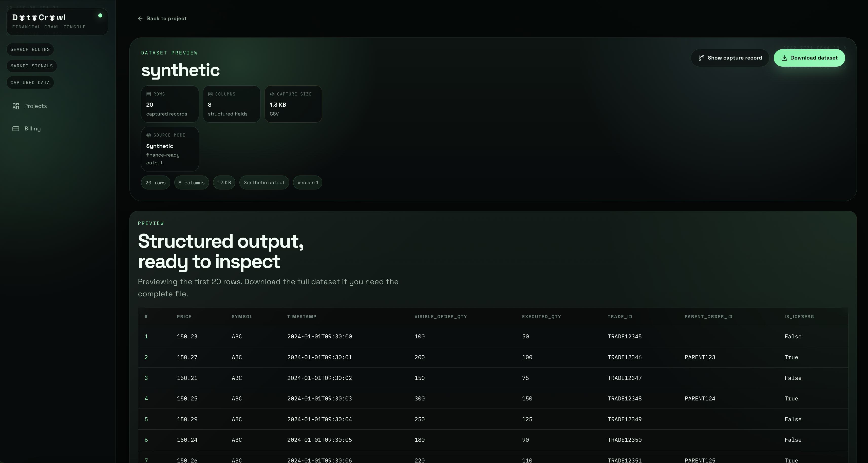
Task: Click the PRICE column header
Action: (184, 317)
